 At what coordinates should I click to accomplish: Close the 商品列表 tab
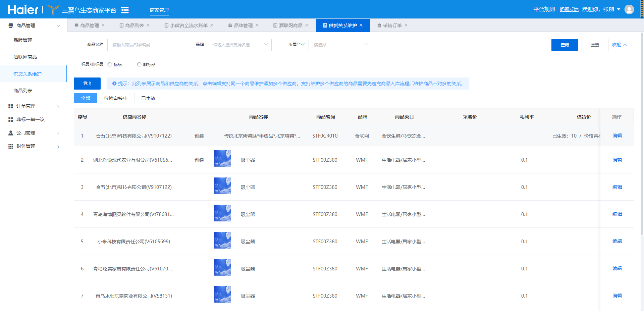[148, 25]
